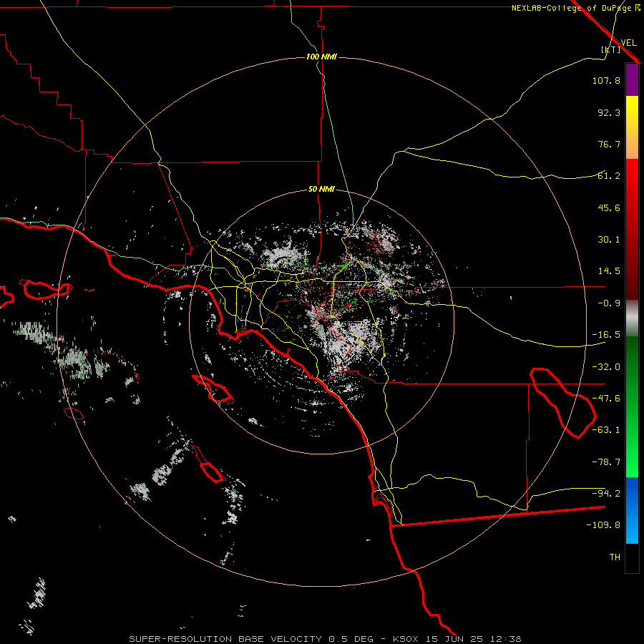Click the 30.1 velocity scale value

click(x=609, y=240)
